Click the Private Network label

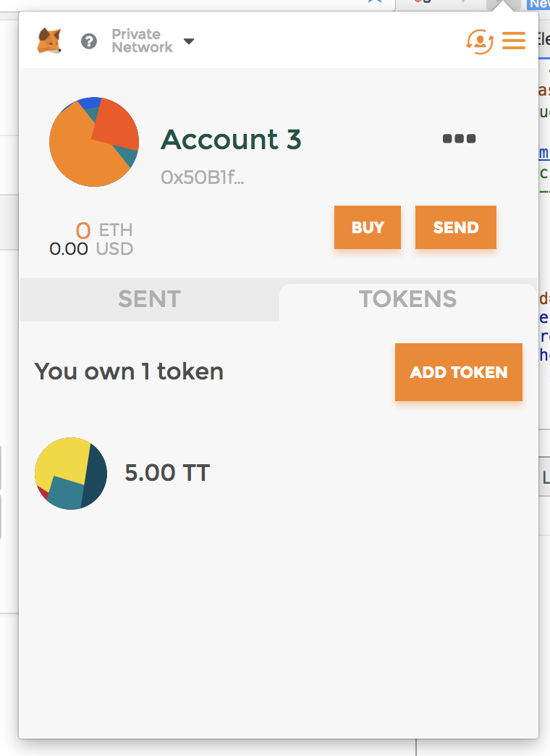pos(142,41)
